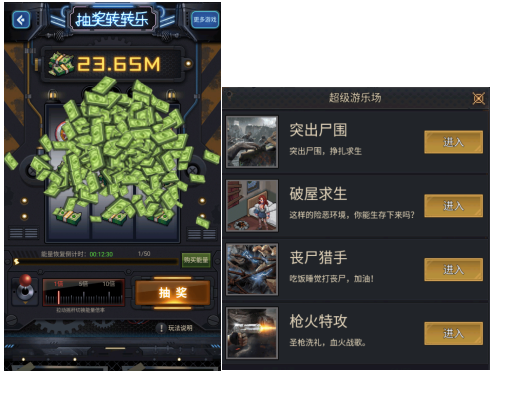Tap the back arrow icon
Image resolution: width=507 pixels, height=417 pixels.
coord(21,20)
